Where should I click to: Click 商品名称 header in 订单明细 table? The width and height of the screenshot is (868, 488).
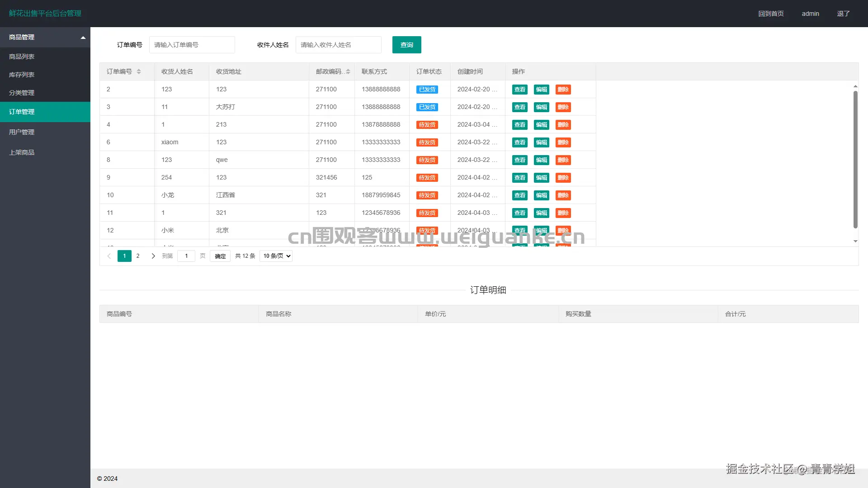click(278, 314)
